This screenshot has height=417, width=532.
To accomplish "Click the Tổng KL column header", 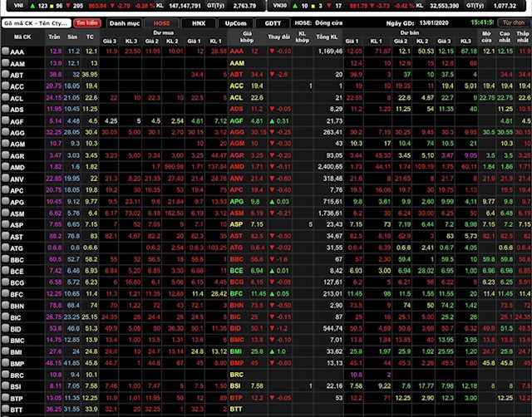I will (329, 39).
